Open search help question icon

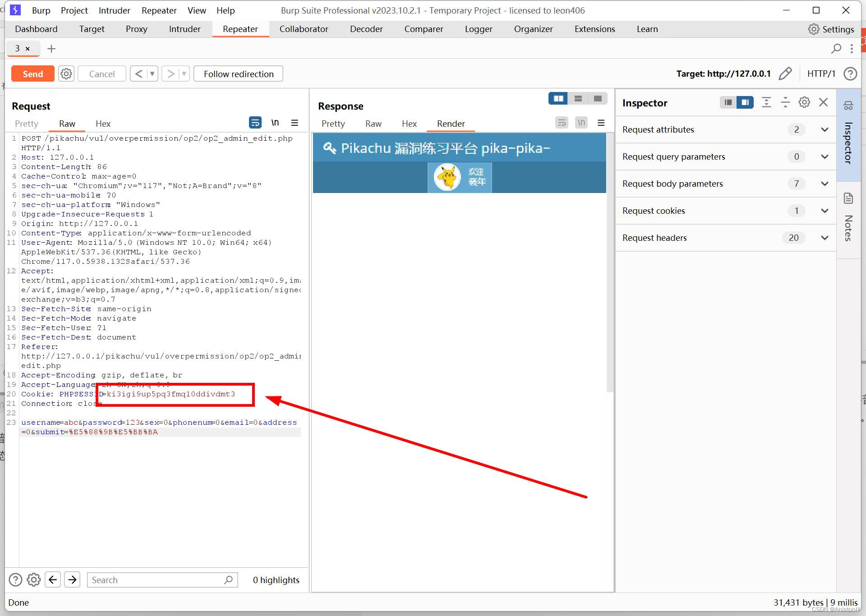[15, 579]
